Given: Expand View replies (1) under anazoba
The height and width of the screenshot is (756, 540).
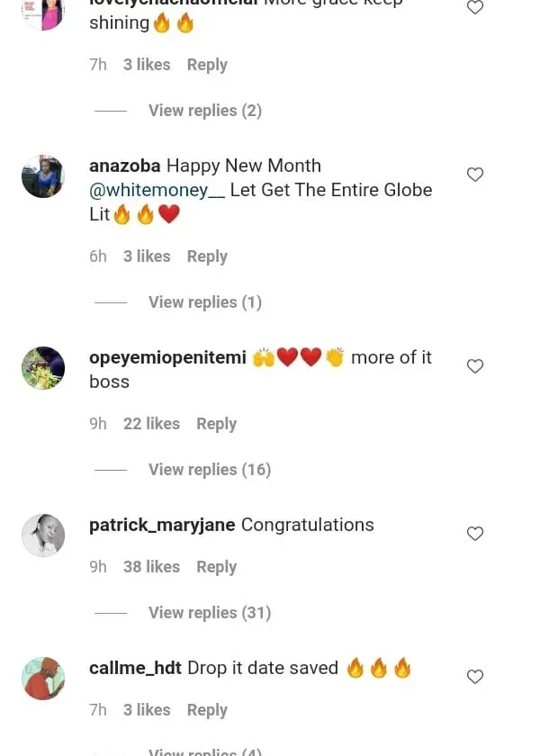Looking at the screenshot, I should (x=204, y=302).
